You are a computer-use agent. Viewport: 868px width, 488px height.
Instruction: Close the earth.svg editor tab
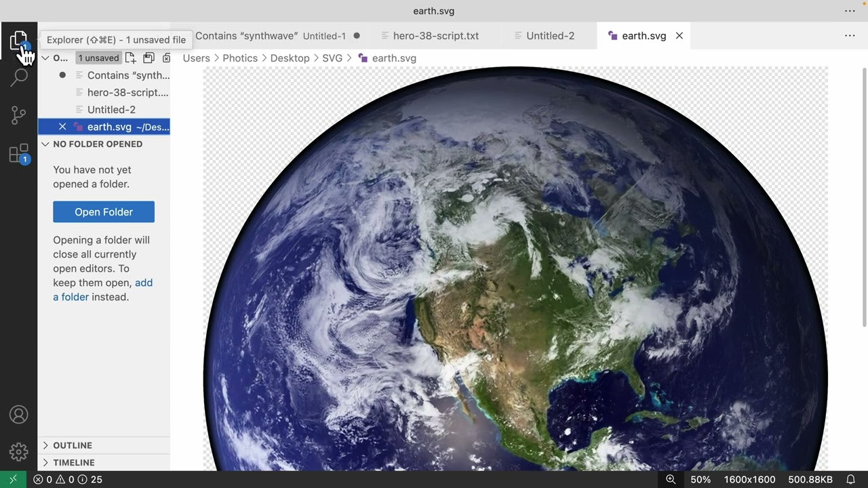(679, 36)
